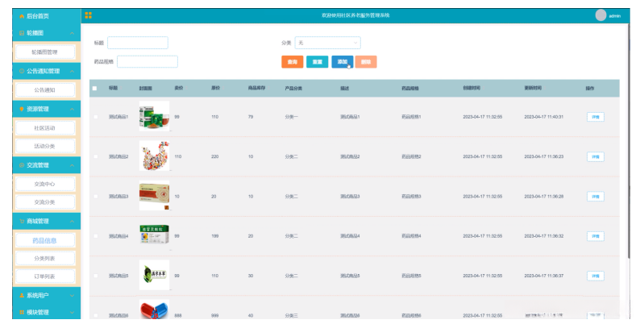Click the icon beside 交流管理
644x324 pixels.
(22, 165)
